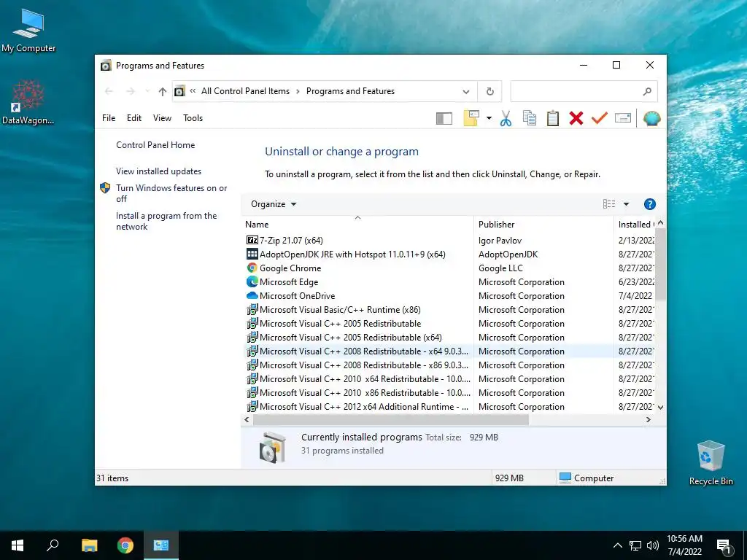Select the DataWagon desktop shortcut
Screen dimensions: 747x560
click(28, 102)
